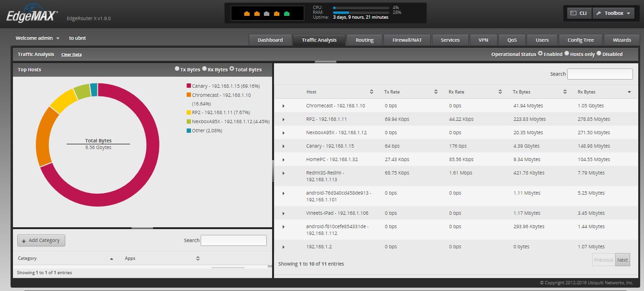Screen dimensions: 644x291
Task: Open the Users tab
Action: (542, 40)
